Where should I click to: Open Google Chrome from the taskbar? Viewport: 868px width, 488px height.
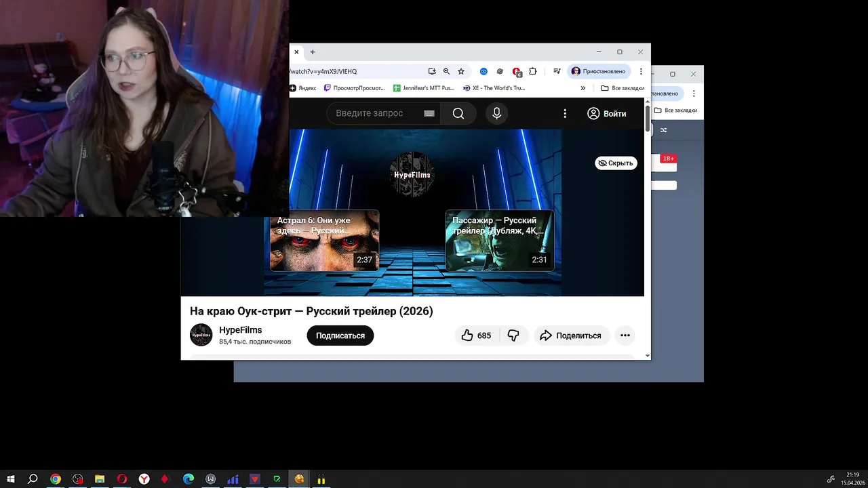(56, 479)
